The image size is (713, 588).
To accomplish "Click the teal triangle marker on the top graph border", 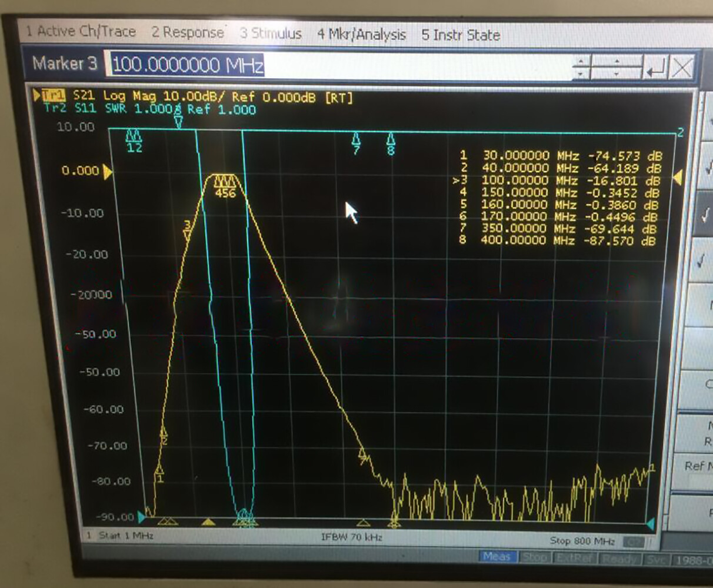I will pos(178,122).
